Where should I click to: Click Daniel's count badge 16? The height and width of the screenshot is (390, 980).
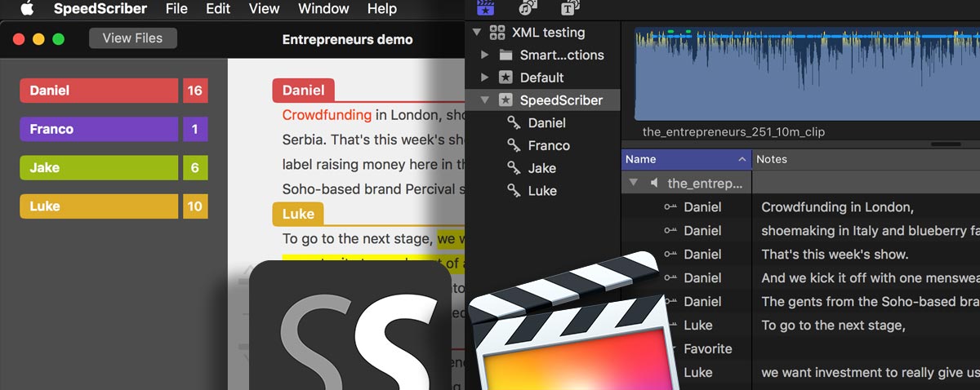[195, 91]
